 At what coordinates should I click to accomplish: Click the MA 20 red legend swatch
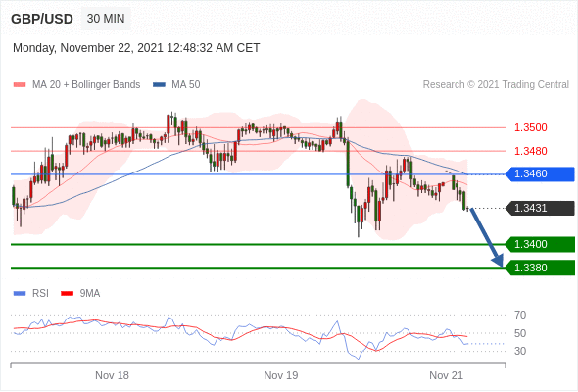click(20, 85)
